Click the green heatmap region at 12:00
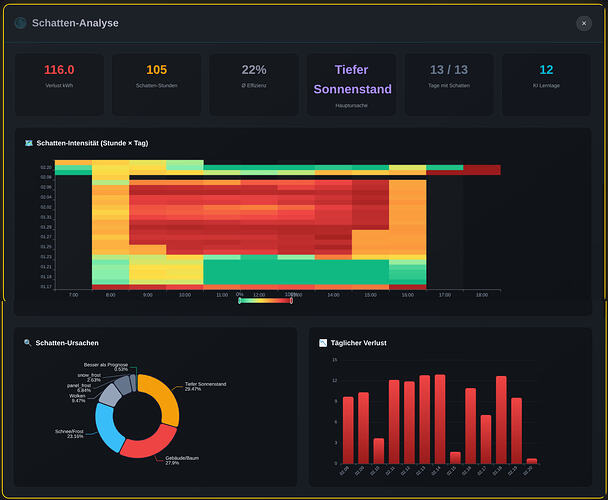The height and width of the screenshot is (500, 608). pos(259,272)
